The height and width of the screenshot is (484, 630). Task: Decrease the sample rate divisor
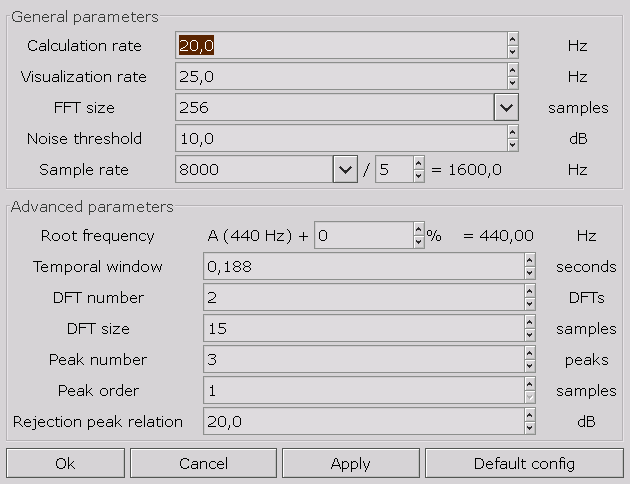coord(419,176)
